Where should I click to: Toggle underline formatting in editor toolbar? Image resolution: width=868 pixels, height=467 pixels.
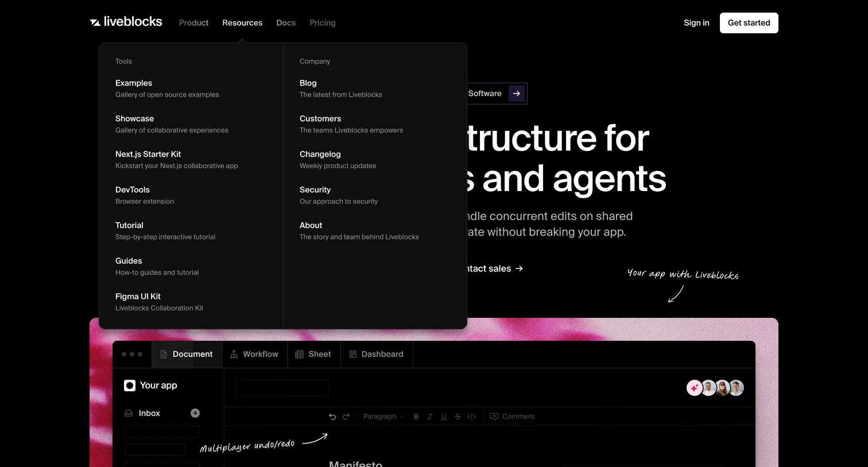point(444,417)
